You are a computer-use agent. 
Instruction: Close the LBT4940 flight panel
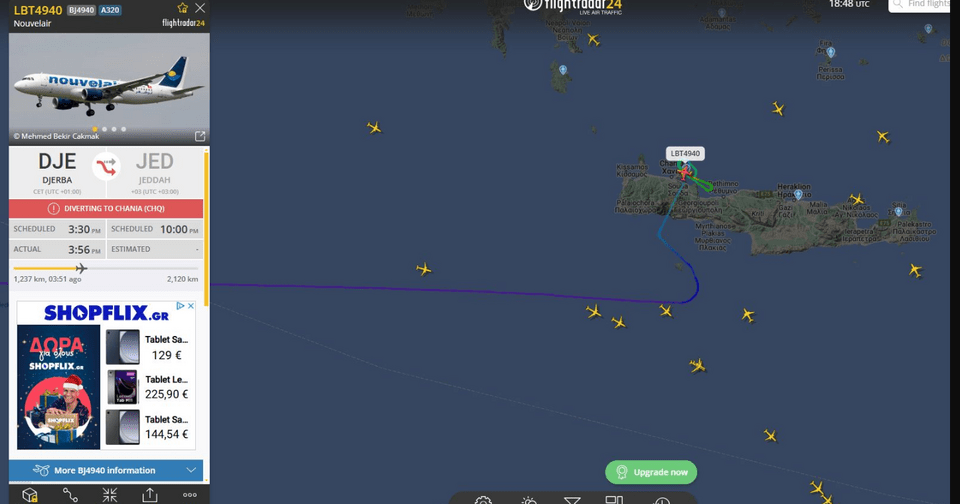[200, 8]
